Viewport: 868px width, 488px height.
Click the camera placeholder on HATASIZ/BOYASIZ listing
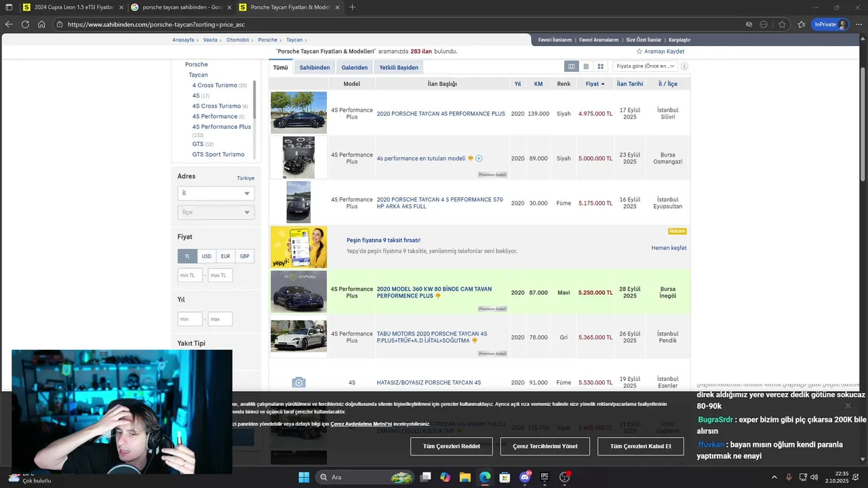click(298, 382)
